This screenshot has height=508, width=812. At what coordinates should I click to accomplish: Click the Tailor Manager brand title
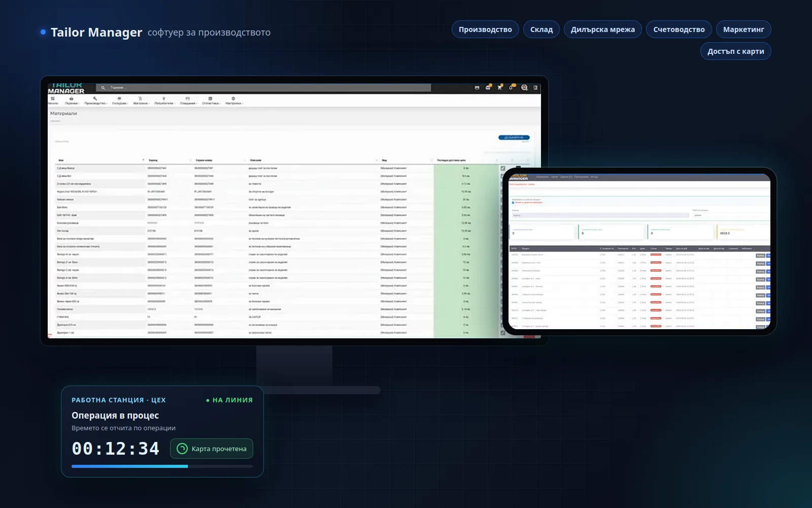[96, 33]
